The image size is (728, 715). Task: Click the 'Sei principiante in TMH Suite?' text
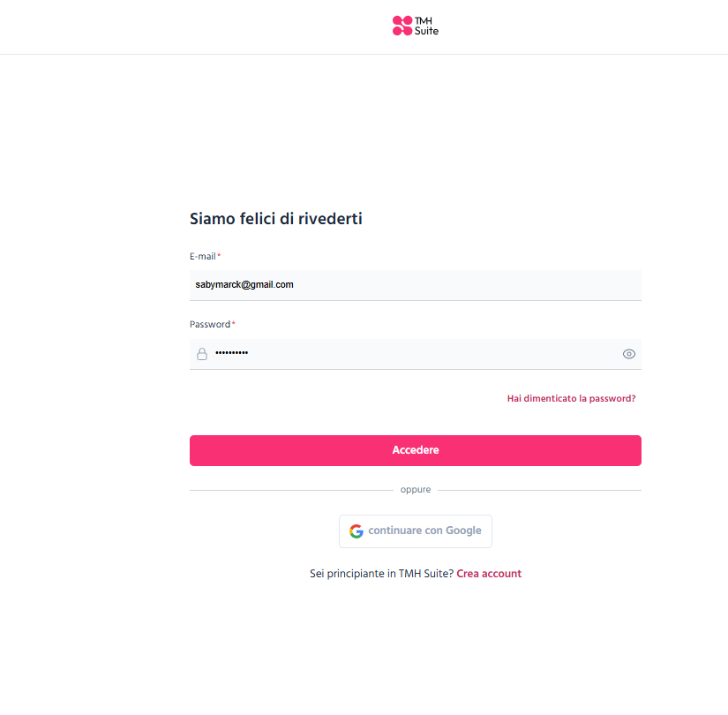click(381, 574)
